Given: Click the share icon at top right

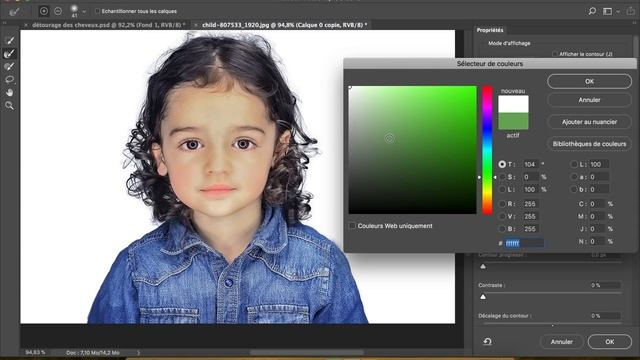Looking at the screenshot, I should tap(631, 11).
